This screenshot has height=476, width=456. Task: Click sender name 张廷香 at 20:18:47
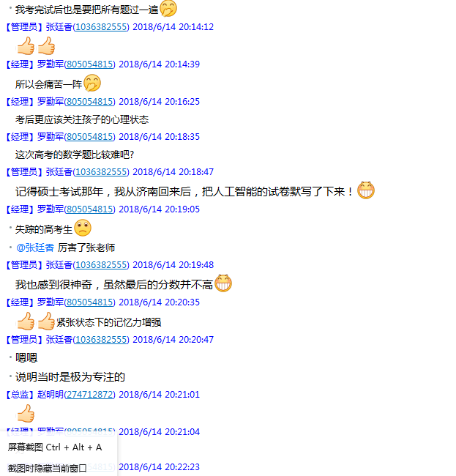(x=59, y=172)
